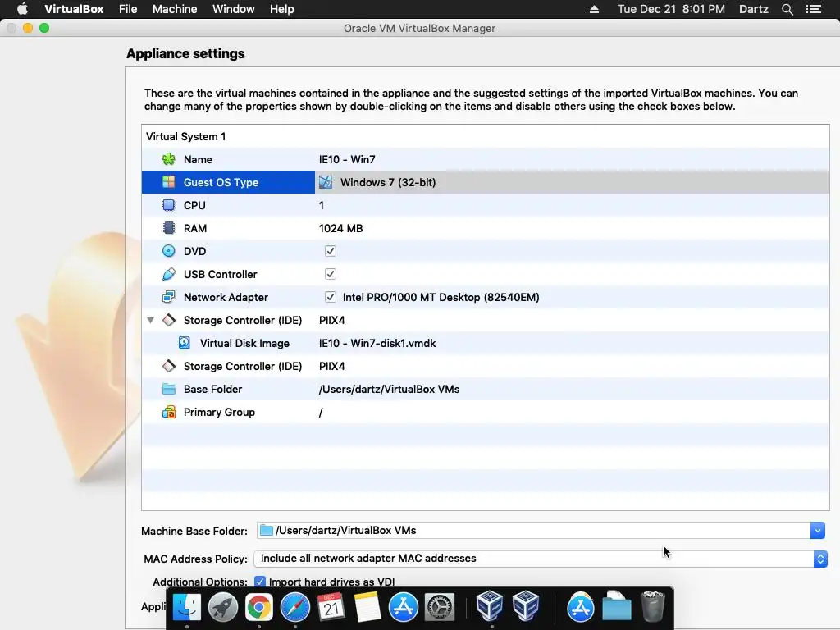
Task: Click the IE10 - Win7-disk1.vmdk value
Action: (x=377, y=343)
